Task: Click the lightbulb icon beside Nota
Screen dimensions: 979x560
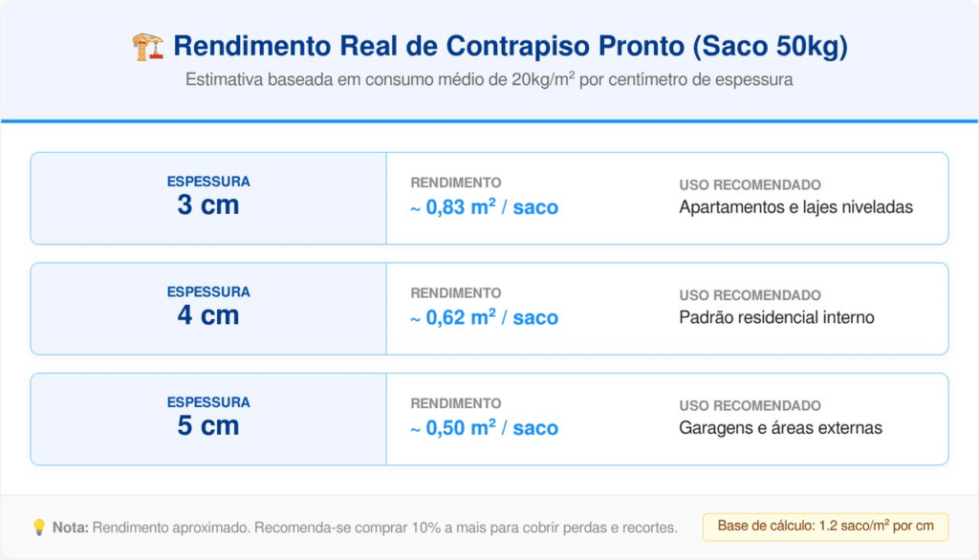Action: click(x=39, y=528)
